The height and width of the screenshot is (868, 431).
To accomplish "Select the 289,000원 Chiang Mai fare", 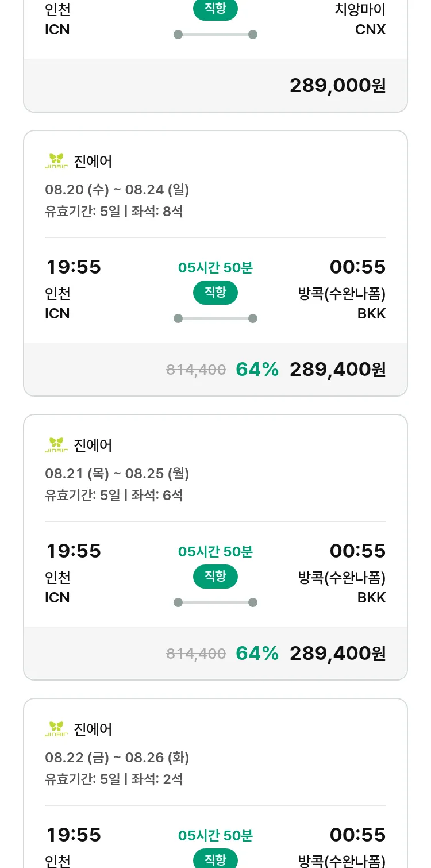I will (x=337, y=86).
